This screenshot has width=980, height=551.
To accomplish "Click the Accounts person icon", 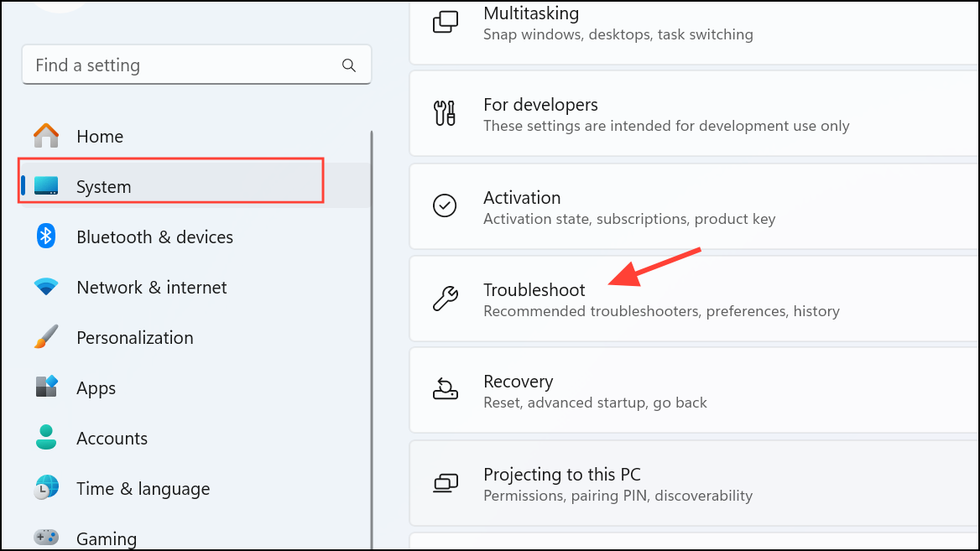I will [x=46, y=437].
